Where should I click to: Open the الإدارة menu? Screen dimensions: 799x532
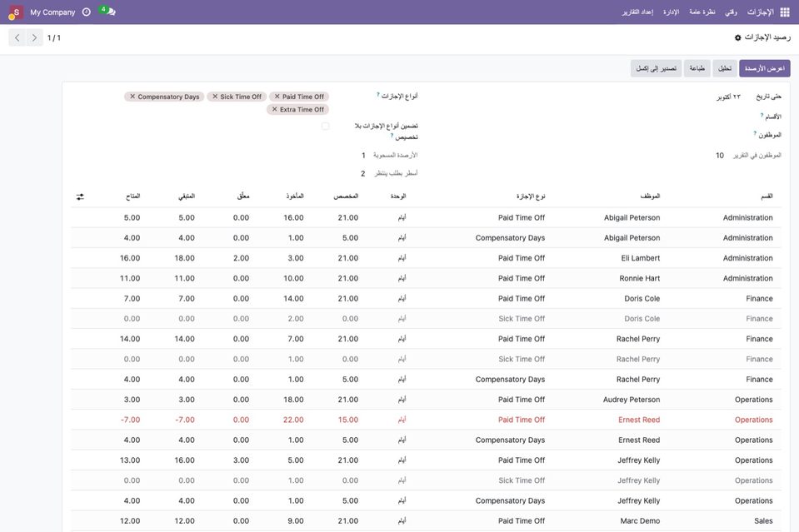[x=671, y=12]
